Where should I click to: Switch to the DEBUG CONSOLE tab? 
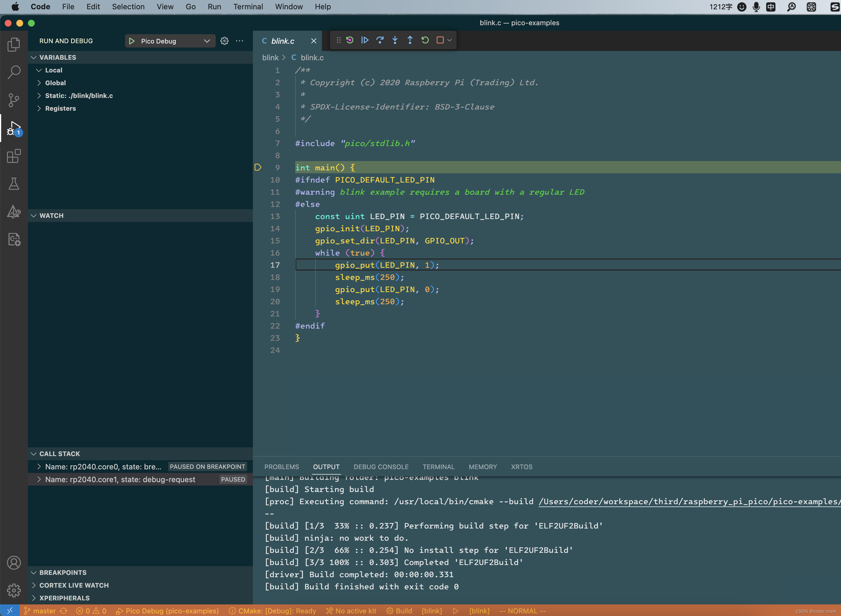pos(380,467)
